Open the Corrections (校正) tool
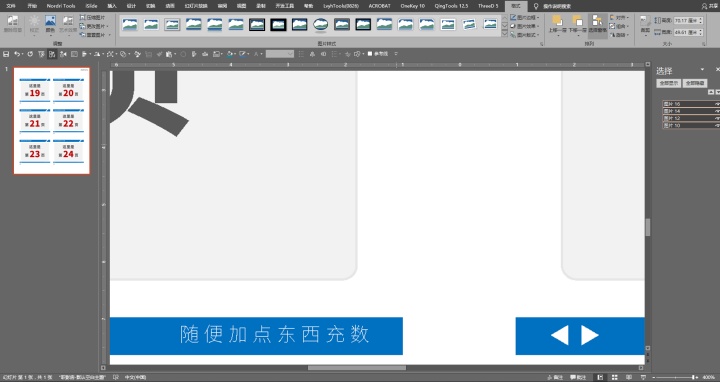Screen dimensions: 720x382 point(34,24)
